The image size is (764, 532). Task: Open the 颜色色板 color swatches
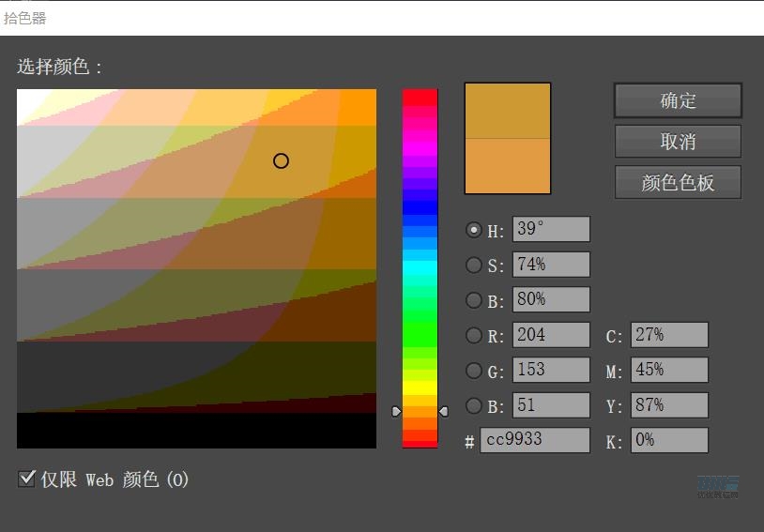pyautogui.click(x=678, y=183)
